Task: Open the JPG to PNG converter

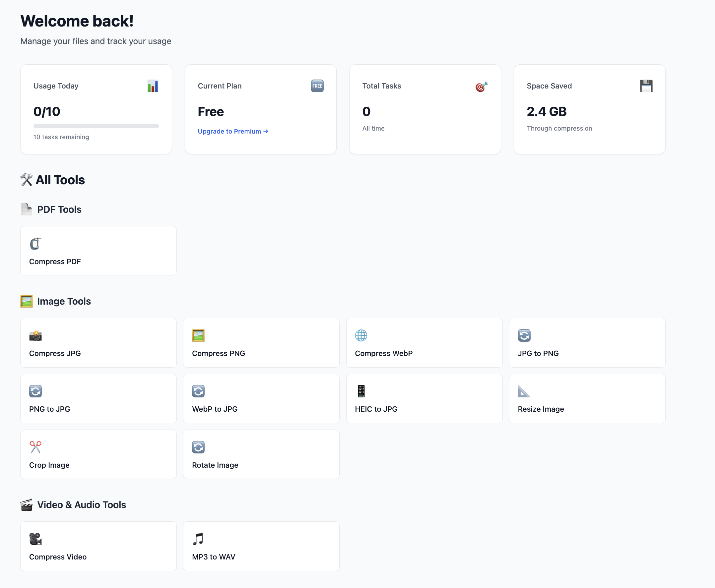Action: pyautogui.click(x=587, y=342)
